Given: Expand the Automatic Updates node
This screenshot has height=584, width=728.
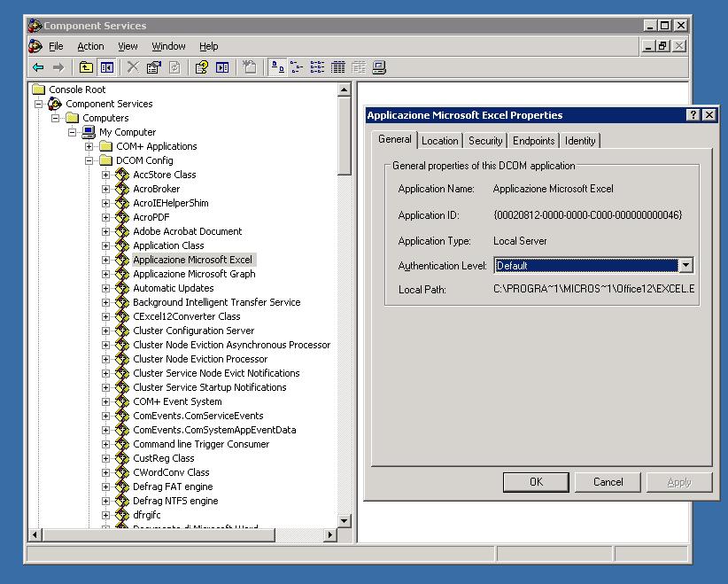Looking at the screenshot, I should click(x=106, y=289).
